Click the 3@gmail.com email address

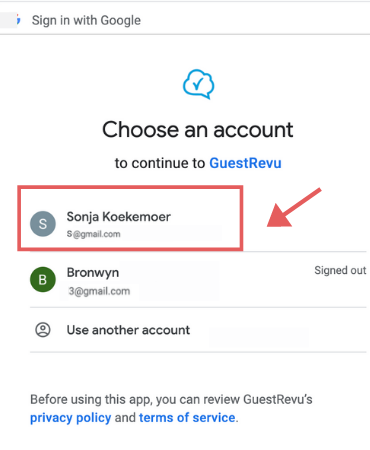pos(99,291)
